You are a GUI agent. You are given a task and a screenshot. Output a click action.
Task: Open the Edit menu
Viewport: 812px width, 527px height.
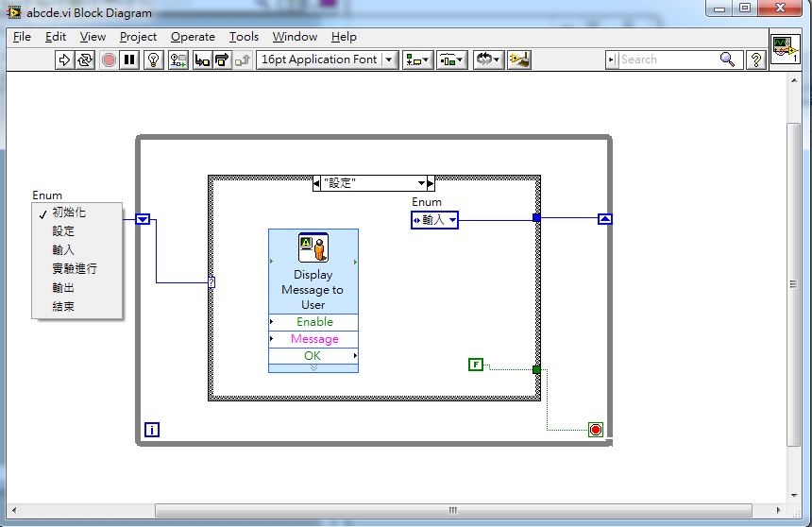pos(56,37)
